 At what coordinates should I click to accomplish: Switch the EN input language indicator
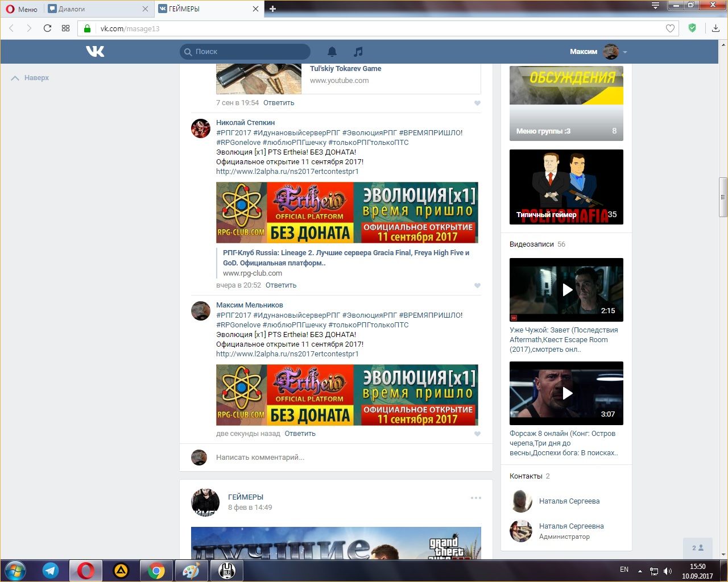[624, 569]
